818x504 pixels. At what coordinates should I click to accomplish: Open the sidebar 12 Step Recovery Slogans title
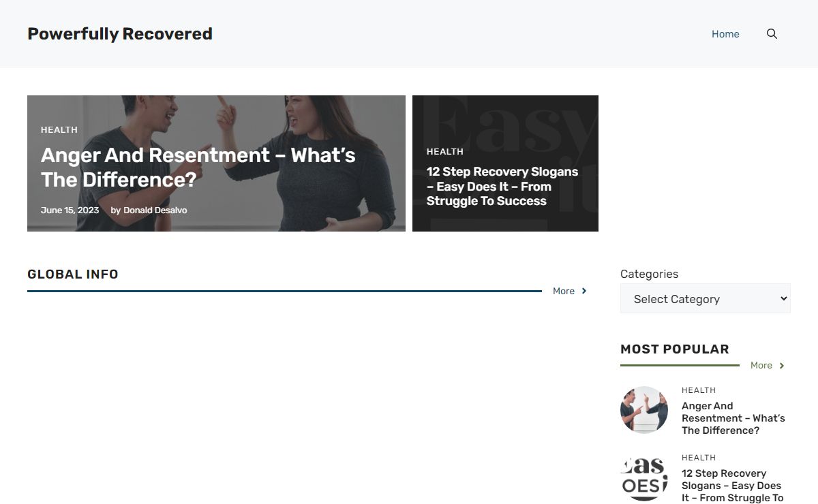(x=732, y=486)
